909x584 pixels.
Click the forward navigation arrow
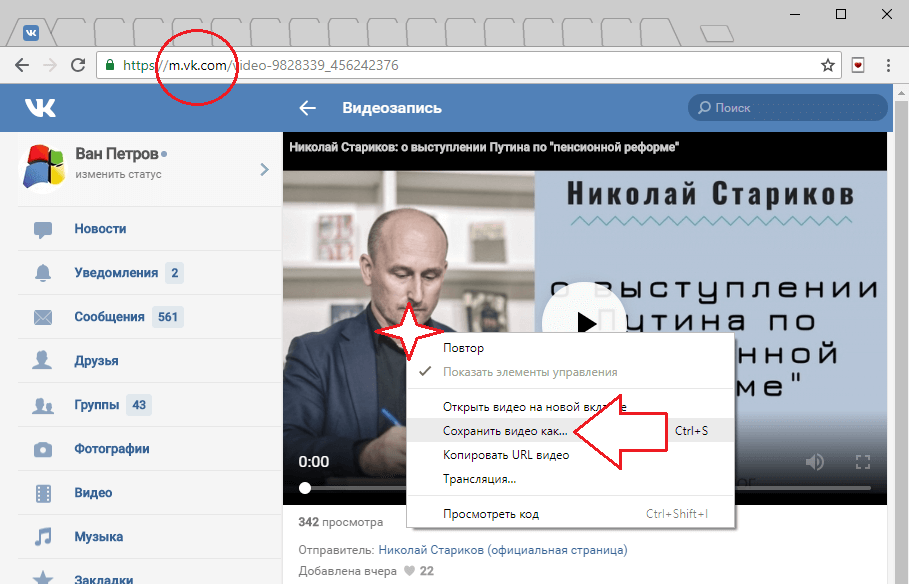(x=50, y=65)
